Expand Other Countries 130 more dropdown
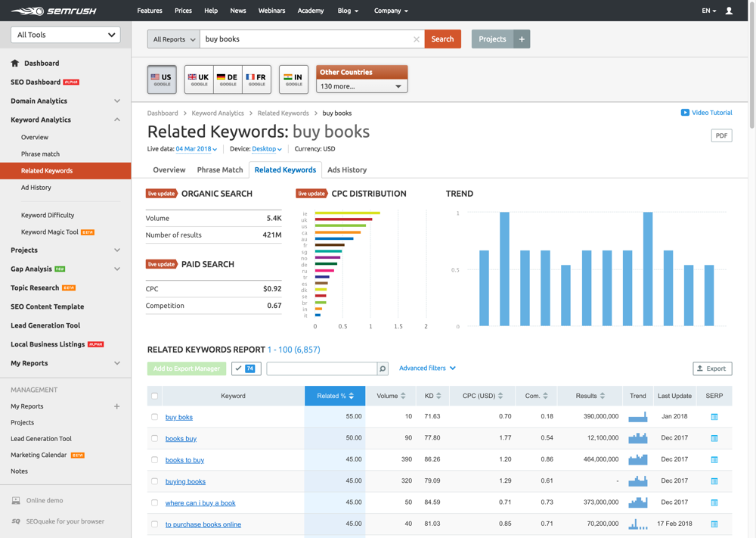Viewport: 756px width, 538px height. coord(361,86)
